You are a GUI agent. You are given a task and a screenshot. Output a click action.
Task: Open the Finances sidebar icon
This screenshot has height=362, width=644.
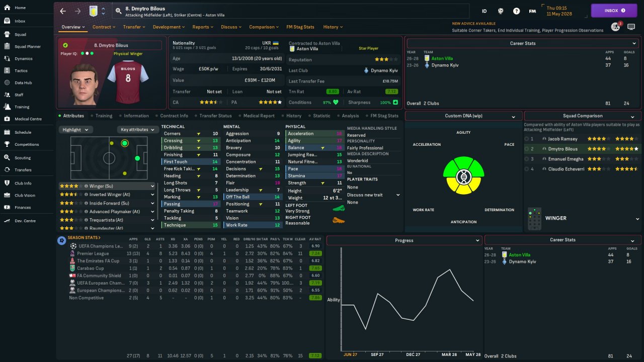pos(7,207)
